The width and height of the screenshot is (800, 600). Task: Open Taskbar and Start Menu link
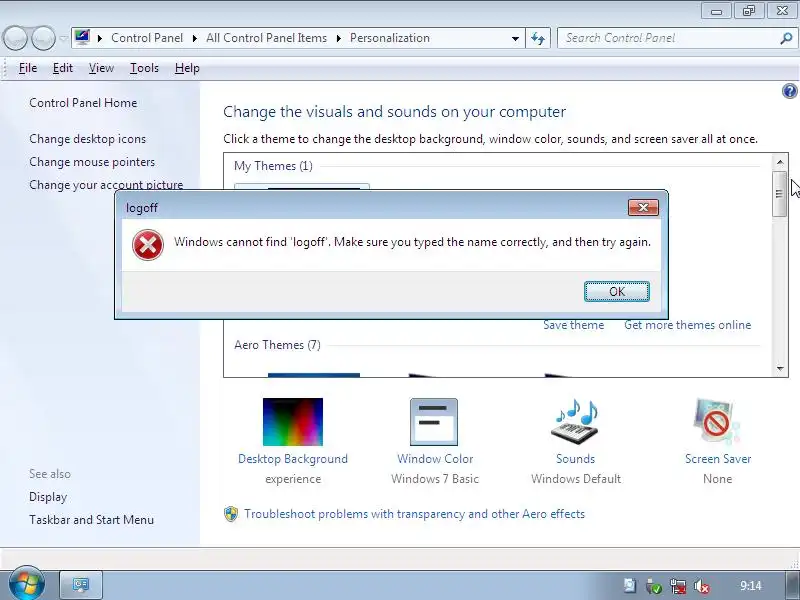[x=91, y=519]
